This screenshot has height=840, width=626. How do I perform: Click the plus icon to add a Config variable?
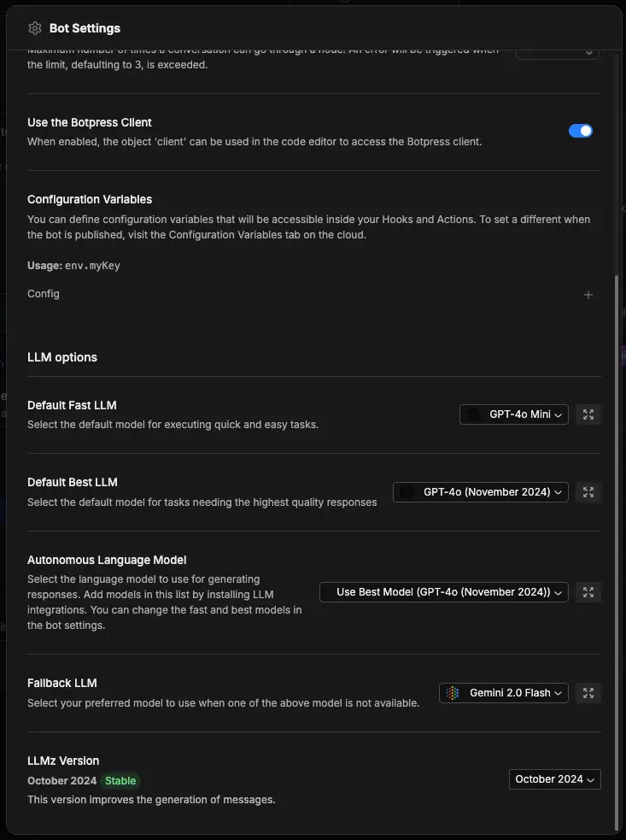[x=588, y=294]
